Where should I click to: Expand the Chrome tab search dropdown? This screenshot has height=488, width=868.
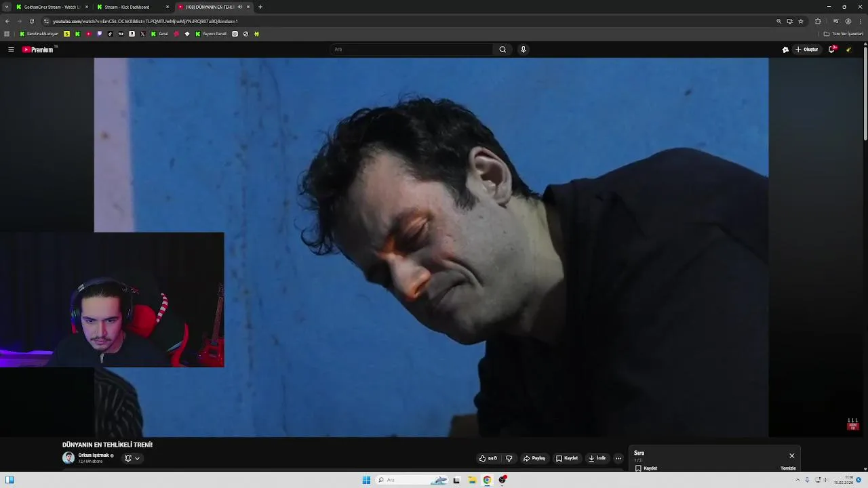tap(7, 7)
